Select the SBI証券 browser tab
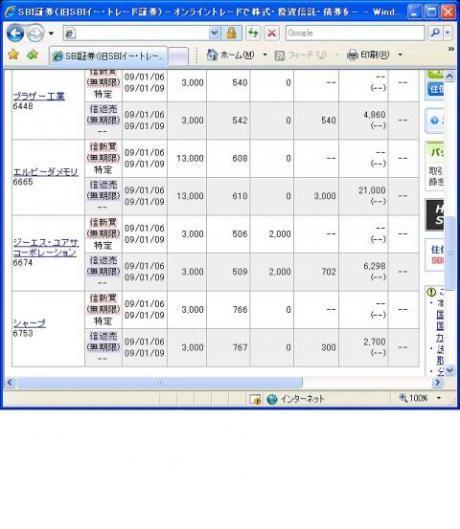 (109, 56)
